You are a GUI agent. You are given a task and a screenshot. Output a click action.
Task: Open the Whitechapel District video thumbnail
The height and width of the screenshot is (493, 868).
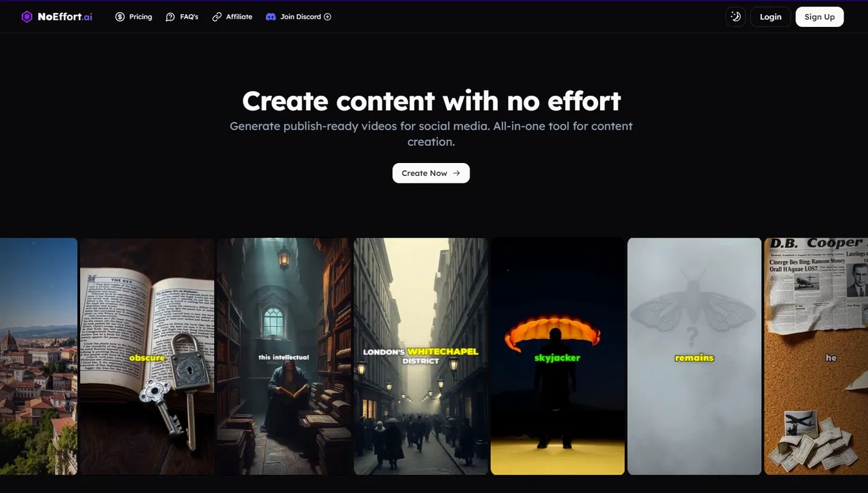421,356
